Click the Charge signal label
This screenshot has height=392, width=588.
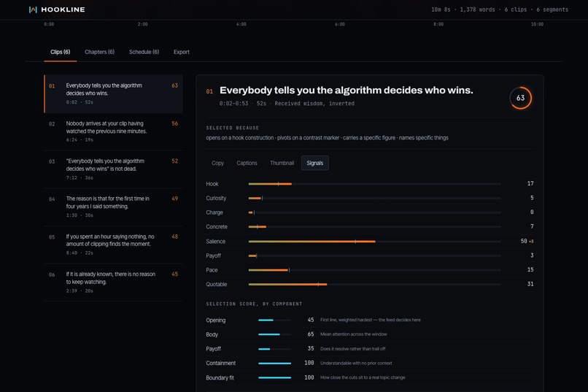214,212
